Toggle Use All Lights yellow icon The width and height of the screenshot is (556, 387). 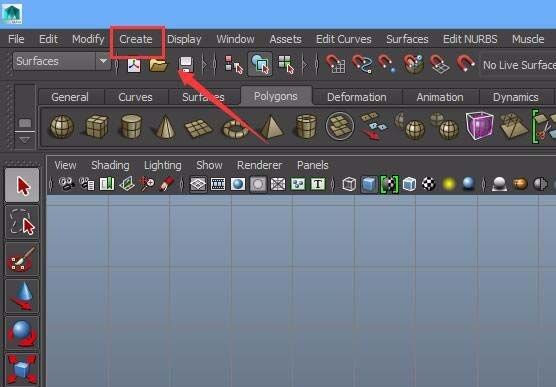[x=449, y=184]
